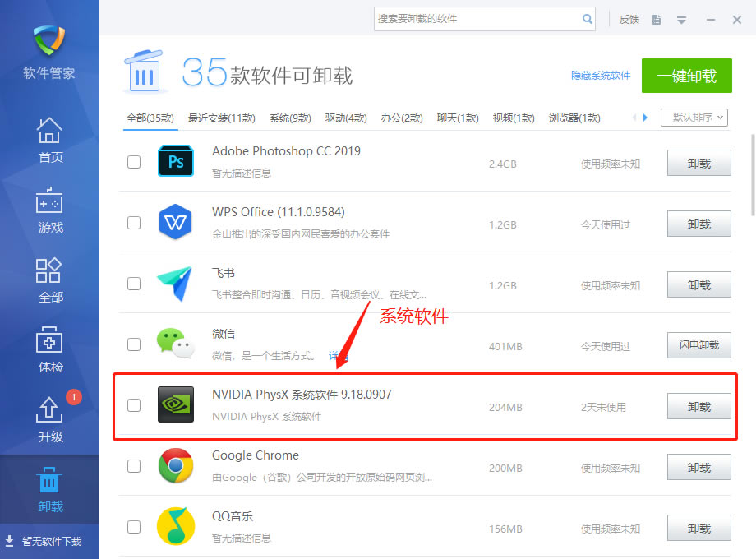The width and height of the screenshot is (756, 559).
Task: Click the search magnifier icon
Action: (x=587, y=19)
